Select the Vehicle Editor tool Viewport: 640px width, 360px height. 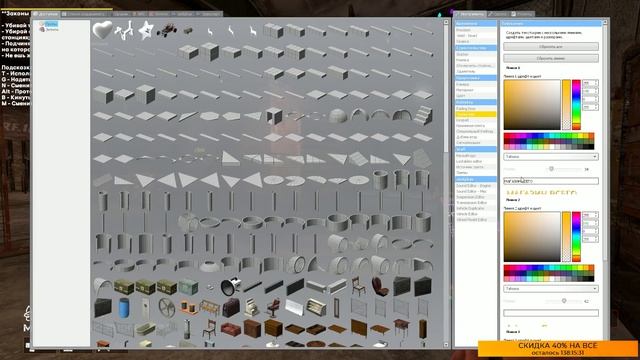476,214
